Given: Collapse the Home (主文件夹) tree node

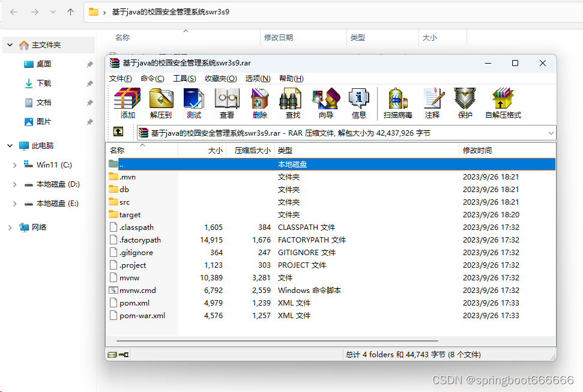Looking at the screenshot, I should [10, 45].
